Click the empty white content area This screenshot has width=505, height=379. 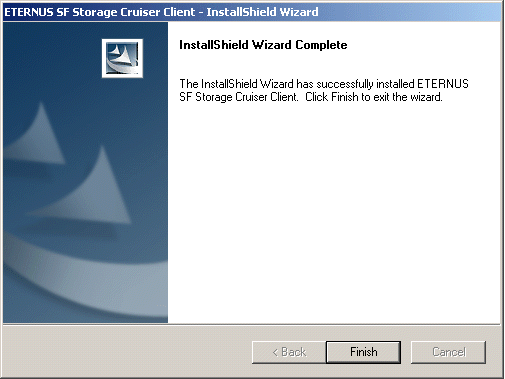(333, 213)
